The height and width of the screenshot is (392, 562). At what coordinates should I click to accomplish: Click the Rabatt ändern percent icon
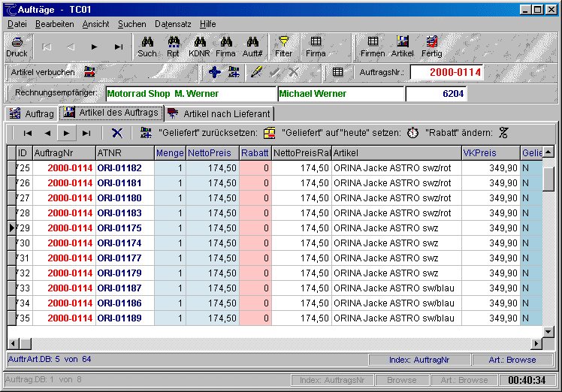click(503, 133)
